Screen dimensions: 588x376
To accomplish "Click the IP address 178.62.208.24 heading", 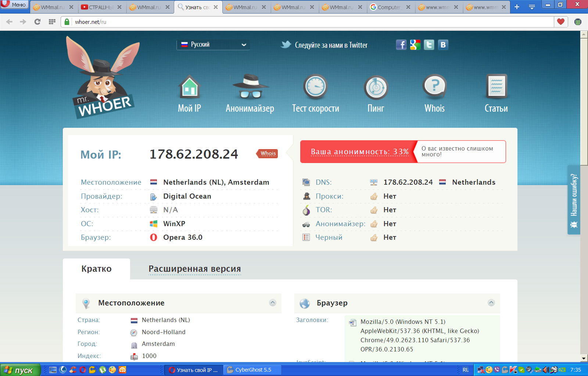I will (194, 154).
